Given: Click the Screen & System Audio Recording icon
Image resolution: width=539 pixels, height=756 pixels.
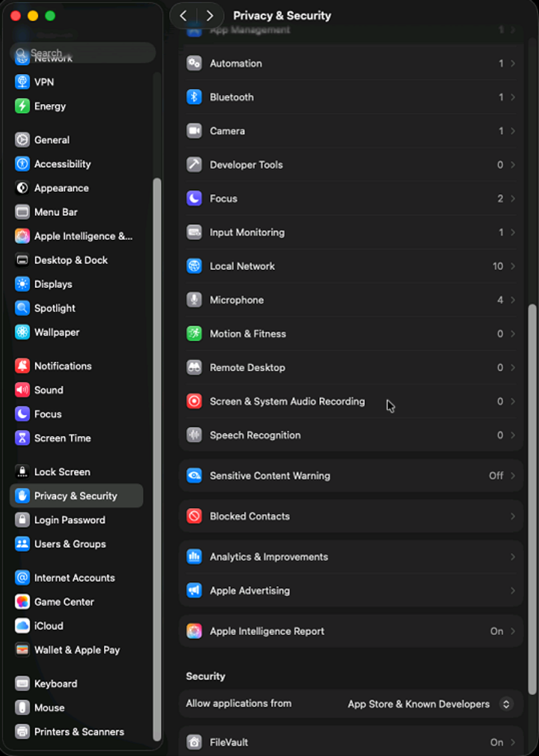Looking at the screenshot, I should (x=194, y=401).
